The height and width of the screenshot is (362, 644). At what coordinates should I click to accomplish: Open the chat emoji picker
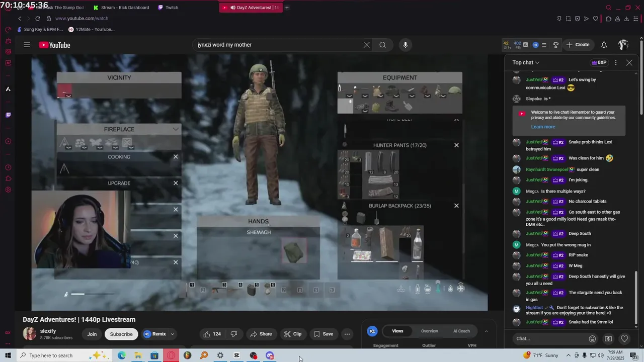click(592, 339)
